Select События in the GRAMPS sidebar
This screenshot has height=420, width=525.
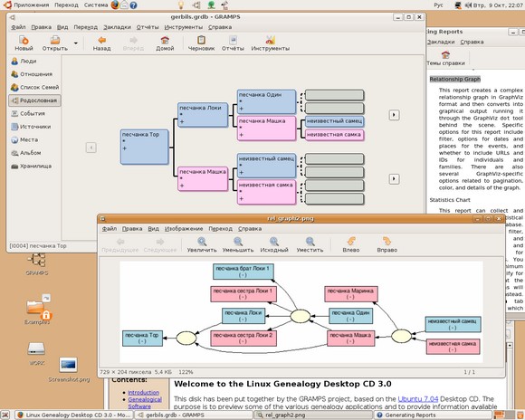click(x=34, y=113)
